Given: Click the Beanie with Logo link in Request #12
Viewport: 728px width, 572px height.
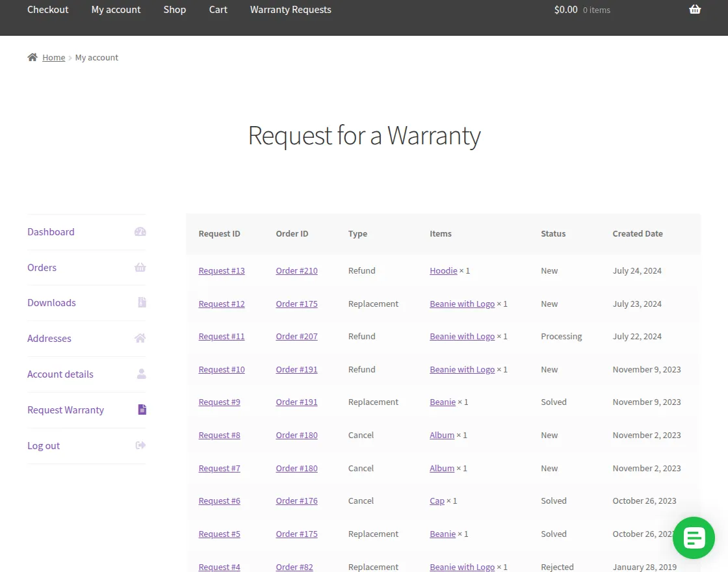Looking at the screenshot, I should tap(462, 304).
